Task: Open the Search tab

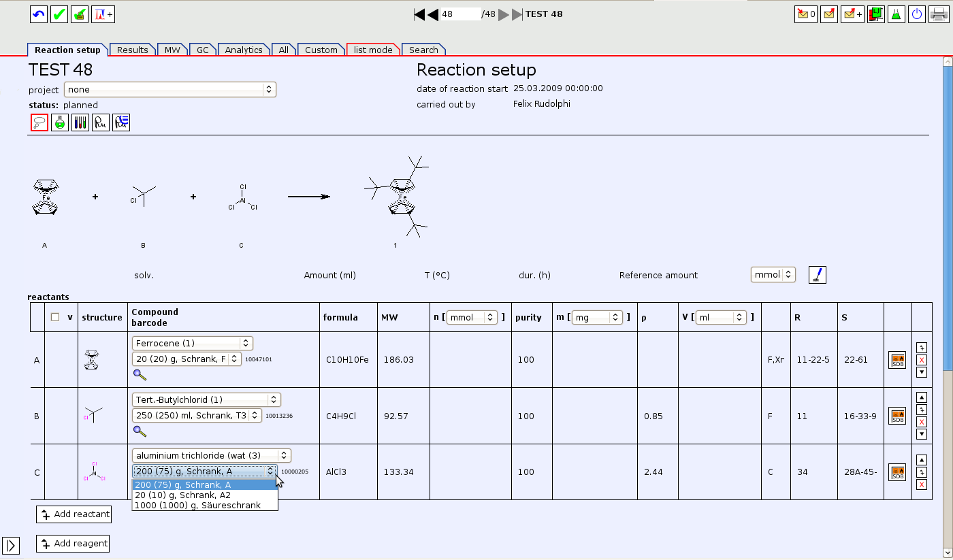Action: 423,50
